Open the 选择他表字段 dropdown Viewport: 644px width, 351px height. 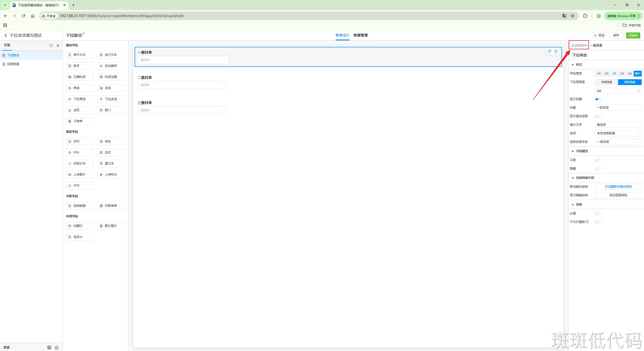(618, 142)
